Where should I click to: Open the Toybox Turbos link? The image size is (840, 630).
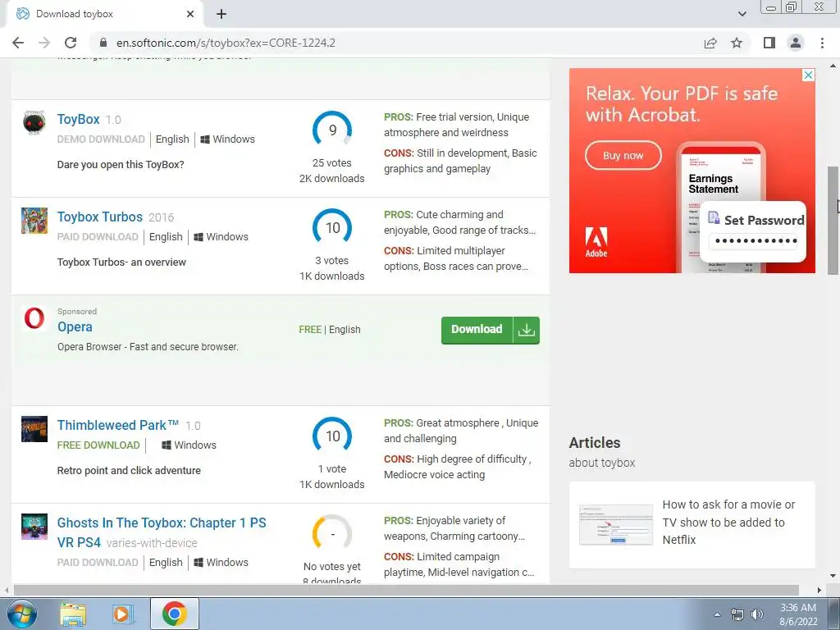pos(99,217)
